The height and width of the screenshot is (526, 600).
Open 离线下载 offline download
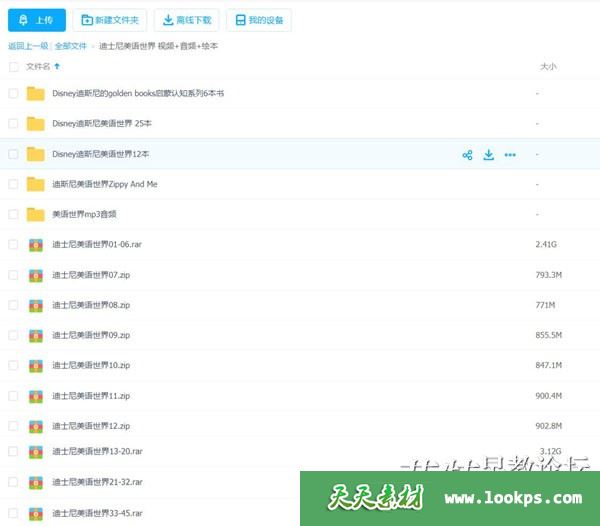tap(187, 20)
